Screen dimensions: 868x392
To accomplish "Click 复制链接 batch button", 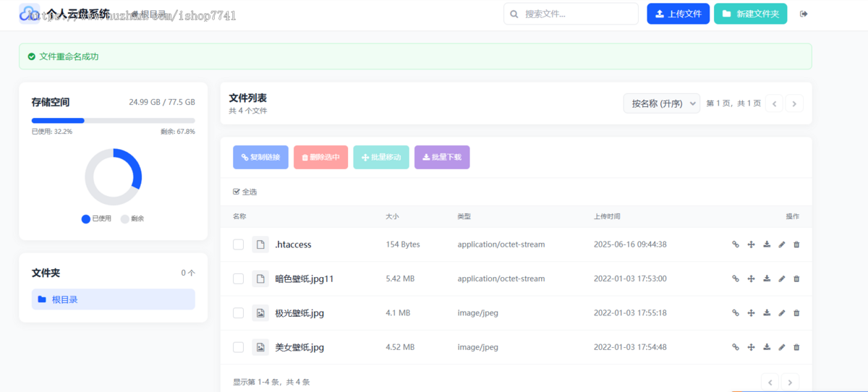I will pyautogui.click(x=261, y=157).
